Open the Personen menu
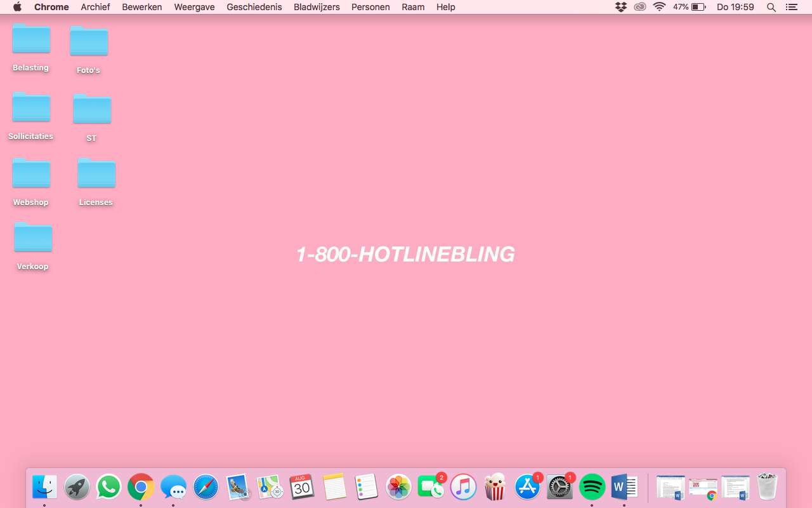 (370, 7)
